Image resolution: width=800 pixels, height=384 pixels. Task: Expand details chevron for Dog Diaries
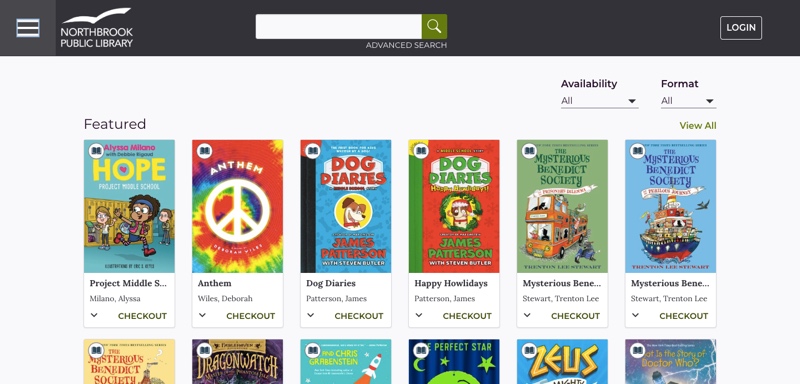(310, 315)
